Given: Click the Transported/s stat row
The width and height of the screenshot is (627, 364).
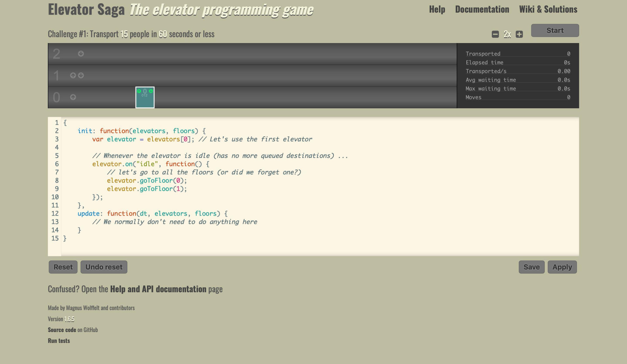Looking at the screenshot, I should click(518, 71).
